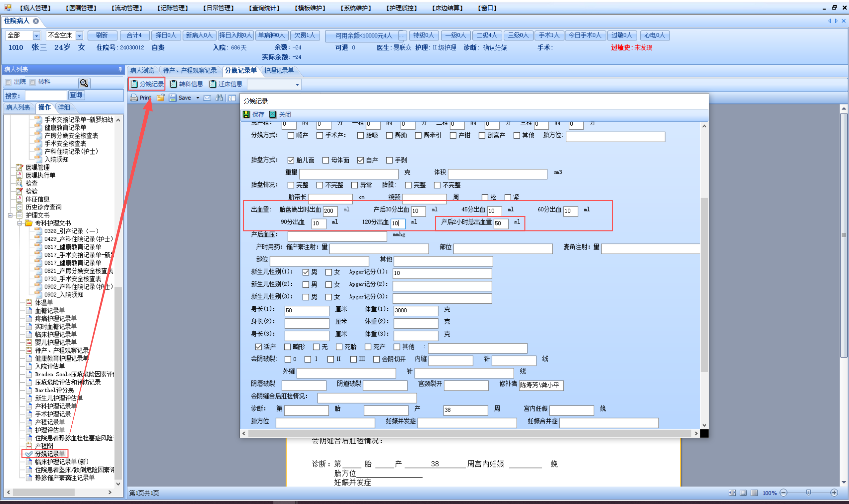Image resolution: width=849 pixels, height=504 pixels.
Task: Click the 刷新 refresh button
Action: (x=102, y=35)
